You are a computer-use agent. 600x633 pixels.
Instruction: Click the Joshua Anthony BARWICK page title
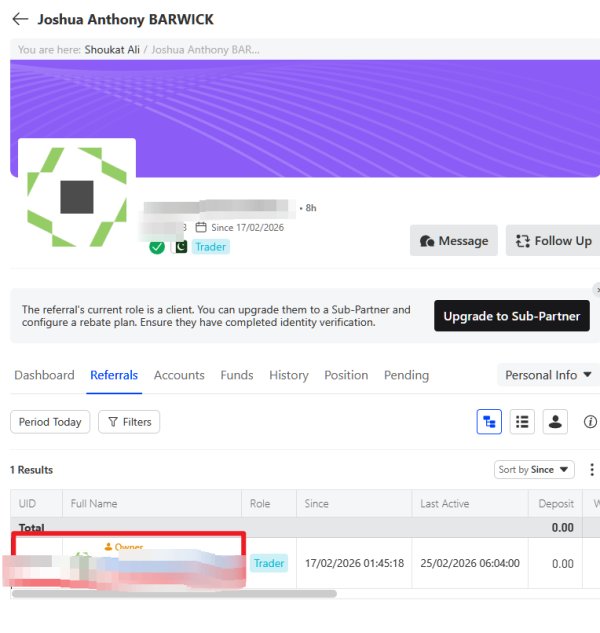click(x=126, y=19)
